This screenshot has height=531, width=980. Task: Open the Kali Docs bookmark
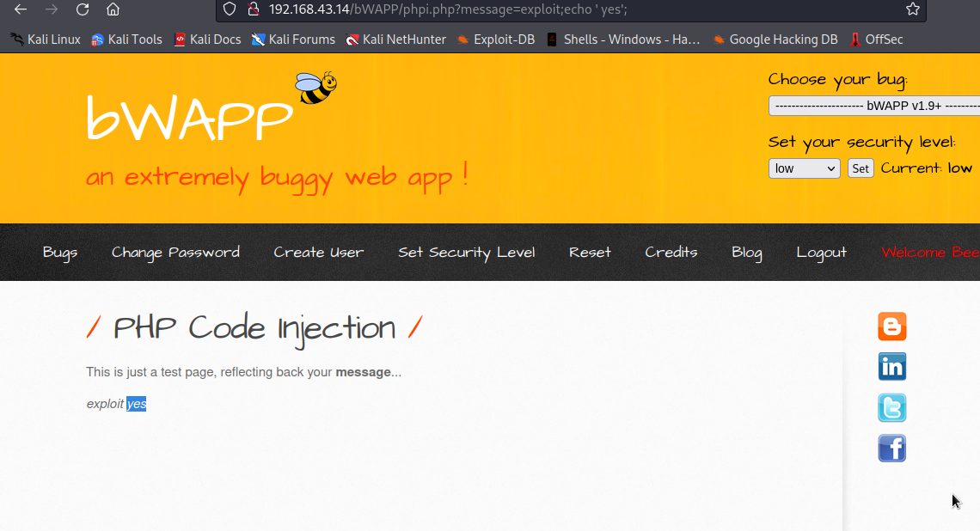tap(207, 40)
